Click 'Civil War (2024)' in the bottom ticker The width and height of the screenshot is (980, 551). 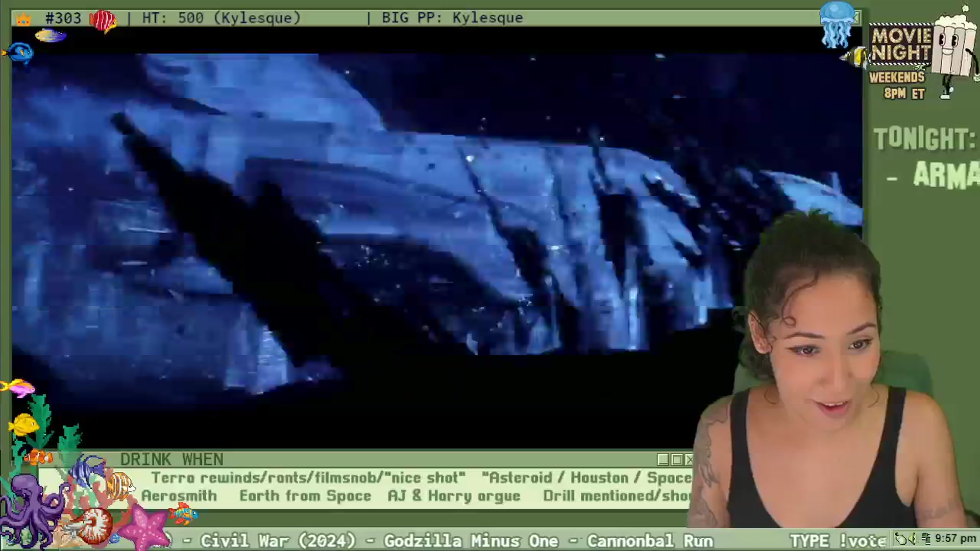click(x=278, y=541)
